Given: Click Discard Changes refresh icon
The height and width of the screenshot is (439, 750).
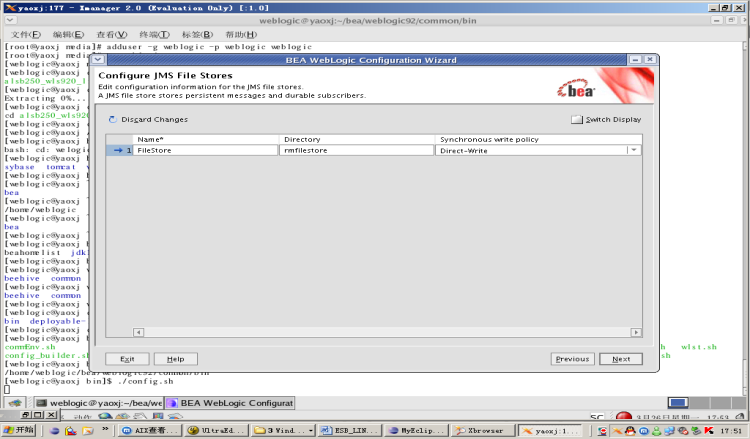Looking at the screenshot, I should point(112,119).
